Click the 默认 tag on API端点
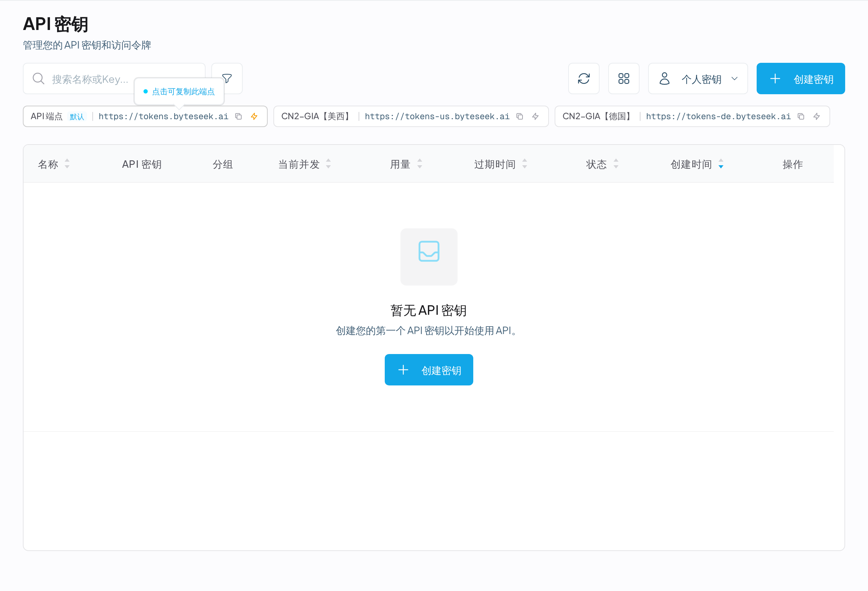Viewport: 868px width, 591px height. (77, 117)
